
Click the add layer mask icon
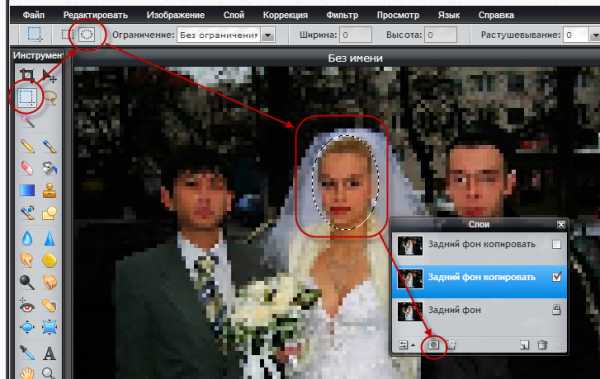tap(433, 345)
